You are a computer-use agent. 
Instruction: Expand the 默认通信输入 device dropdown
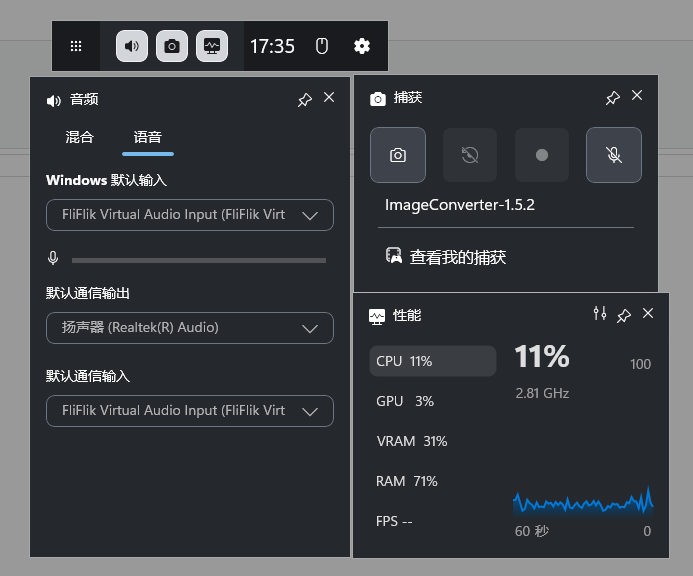pyautogui.click(x=190, y=411)
